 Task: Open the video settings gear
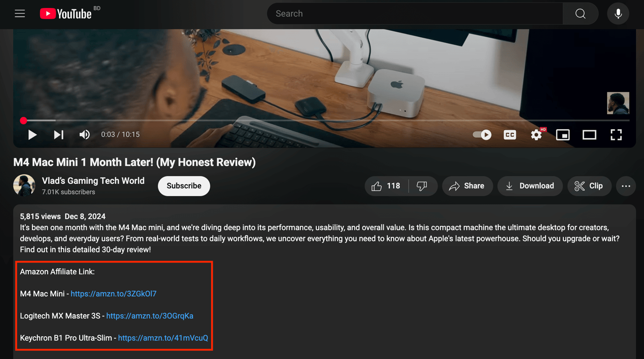click(536, 135)
